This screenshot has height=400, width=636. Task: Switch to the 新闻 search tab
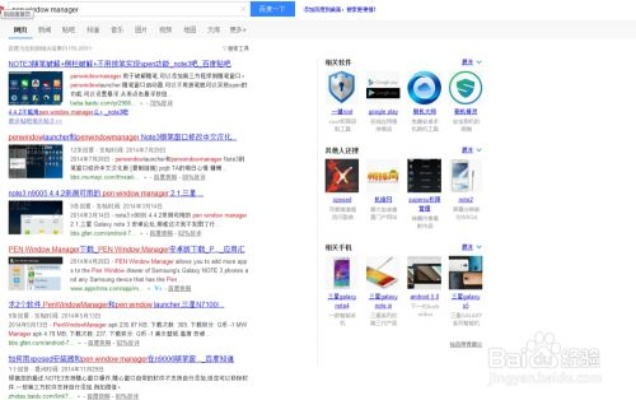44,31
